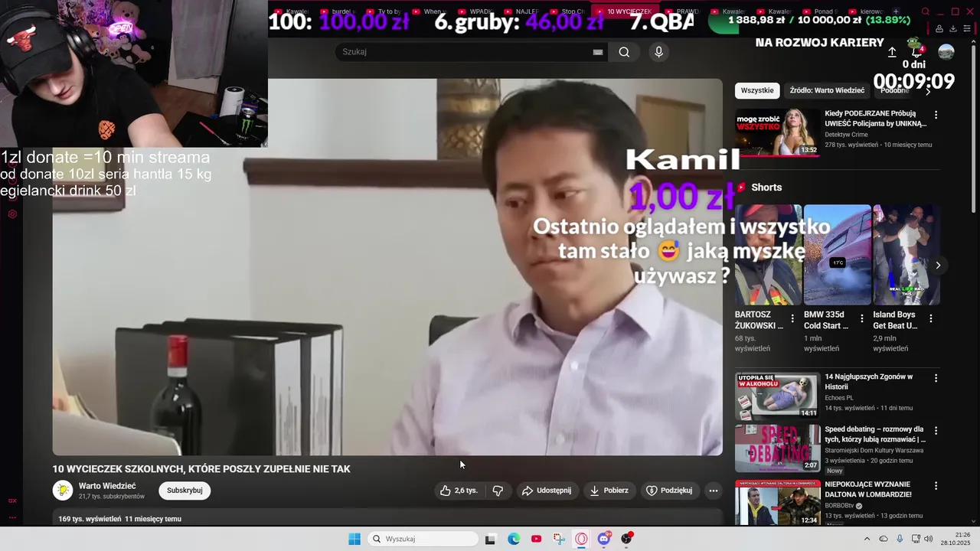980x551 pixels.
Task: Open NIEPOKOJĄCE WYZNANIE DALTONA W LOMBARDZIE title
Action: (867, 489)
